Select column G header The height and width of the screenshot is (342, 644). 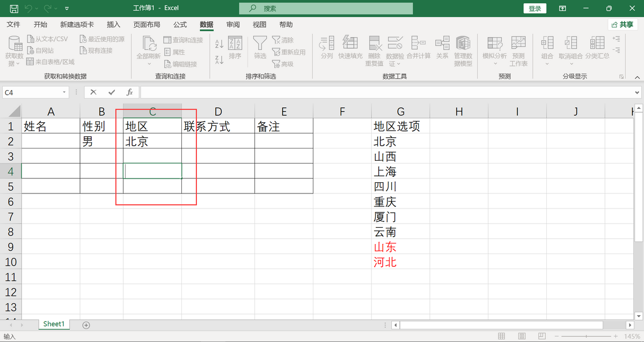click(x=401, y=111)
